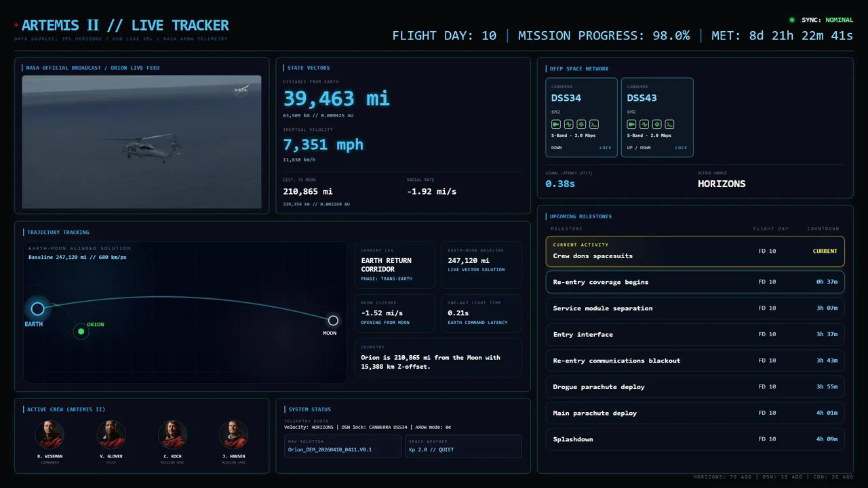Open C. Koch's crew portrait
This screenshot has width=868, height=488.
[x=172, y=434]
